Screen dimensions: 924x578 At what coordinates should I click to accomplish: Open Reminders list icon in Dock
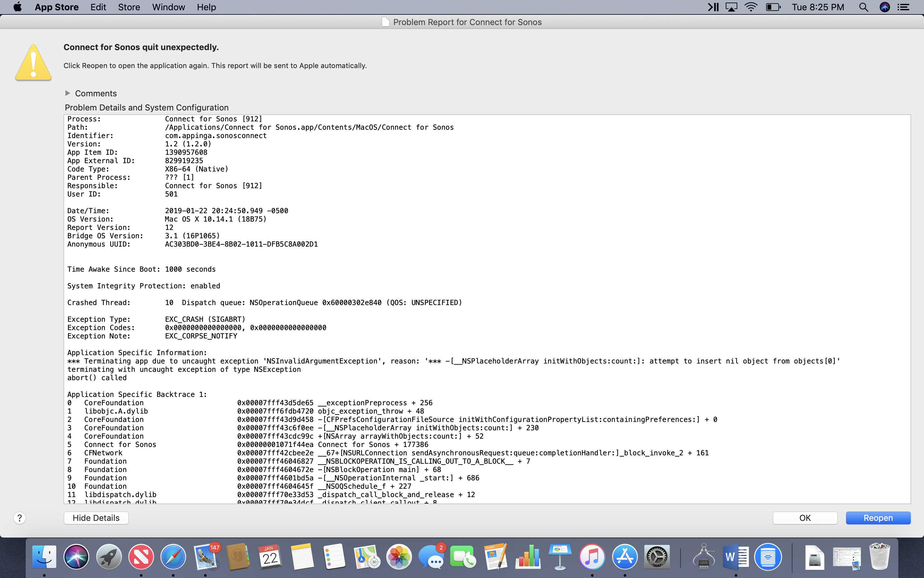(334, 556)
